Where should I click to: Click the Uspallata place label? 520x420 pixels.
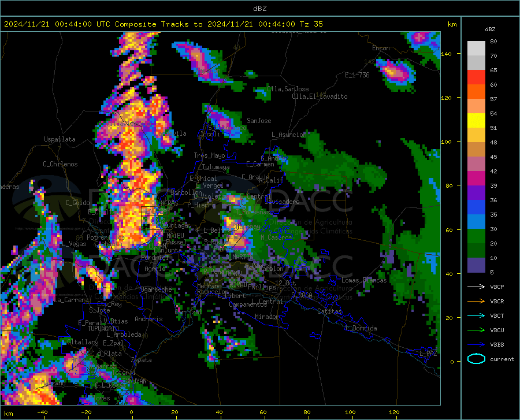[x=60, y=139]
